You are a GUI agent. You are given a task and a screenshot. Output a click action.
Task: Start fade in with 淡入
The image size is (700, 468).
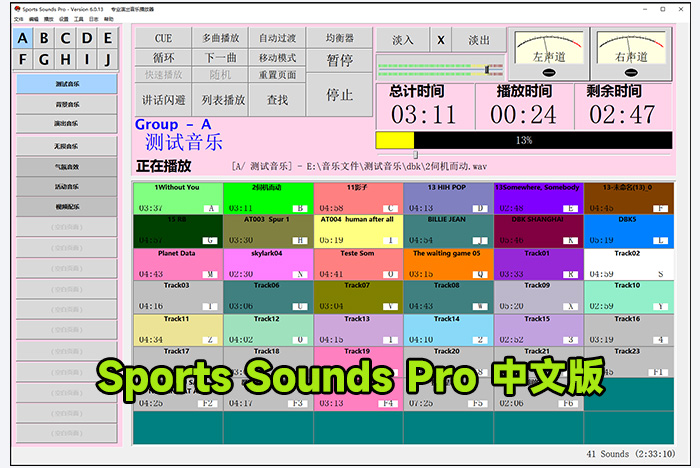403,40
